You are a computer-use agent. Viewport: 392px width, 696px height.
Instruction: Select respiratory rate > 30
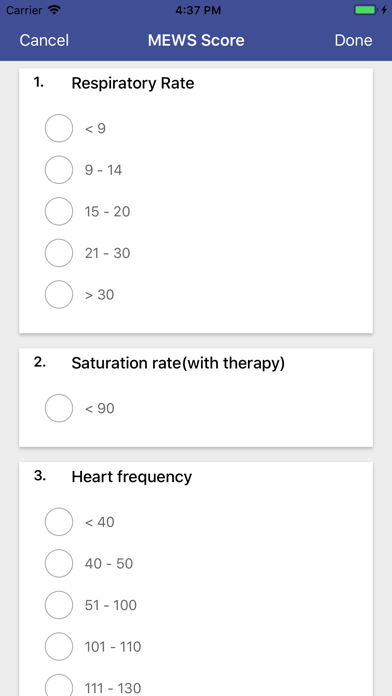(59, 294)
